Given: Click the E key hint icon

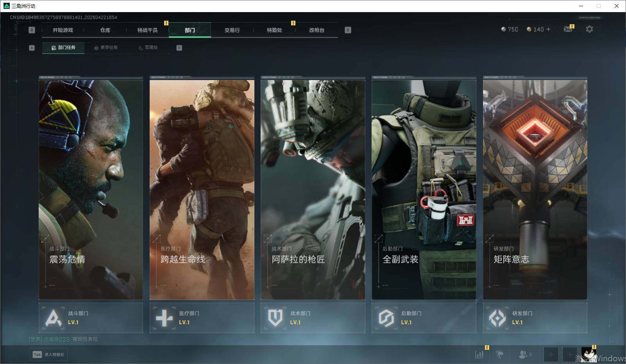Looking at the screenshot, I should (x=348, y=30).
